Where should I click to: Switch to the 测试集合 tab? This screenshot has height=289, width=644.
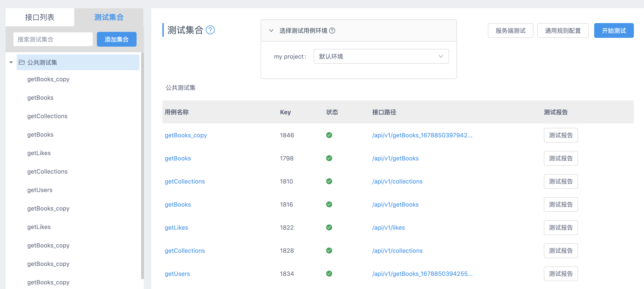tap(108, 17)
